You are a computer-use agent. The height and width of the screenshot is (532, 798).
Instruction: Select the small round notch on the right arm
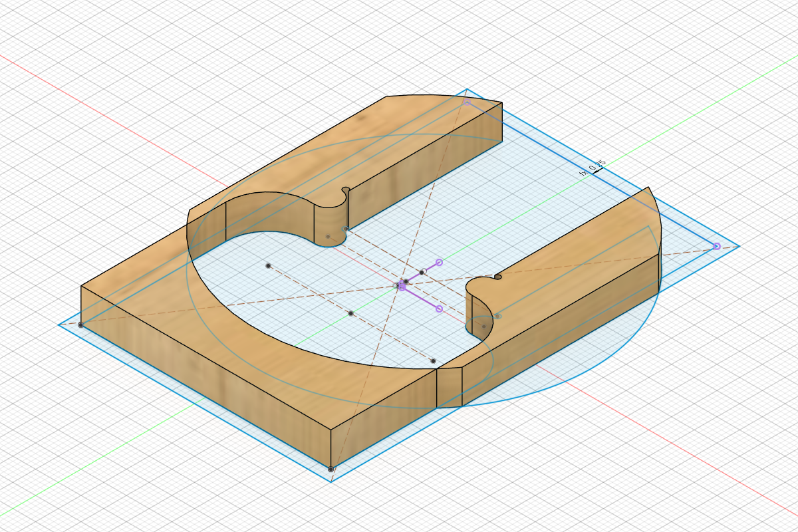coord(497,277)
